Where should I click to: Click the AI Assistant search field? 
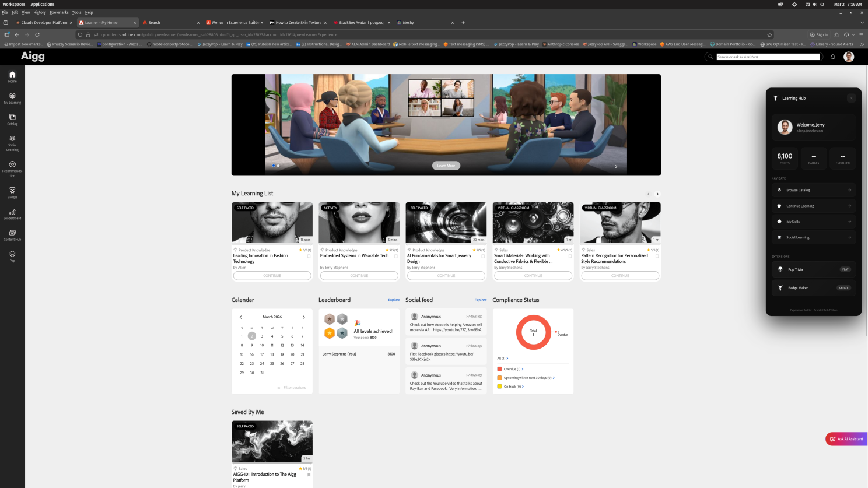pos(767,57)
